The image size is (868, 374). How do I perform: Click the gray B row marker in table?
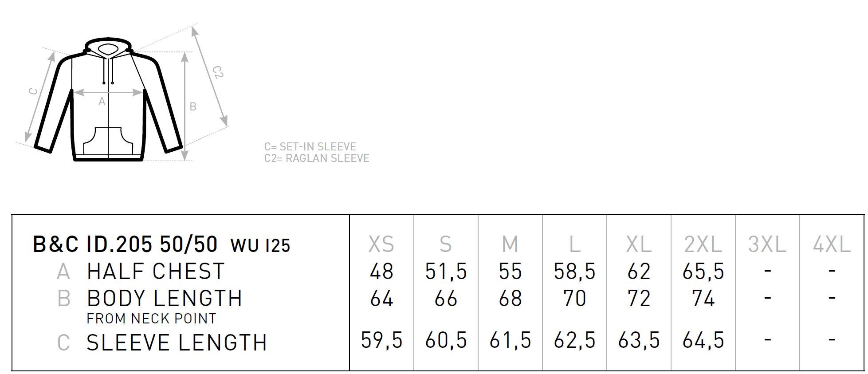(64, 299)
